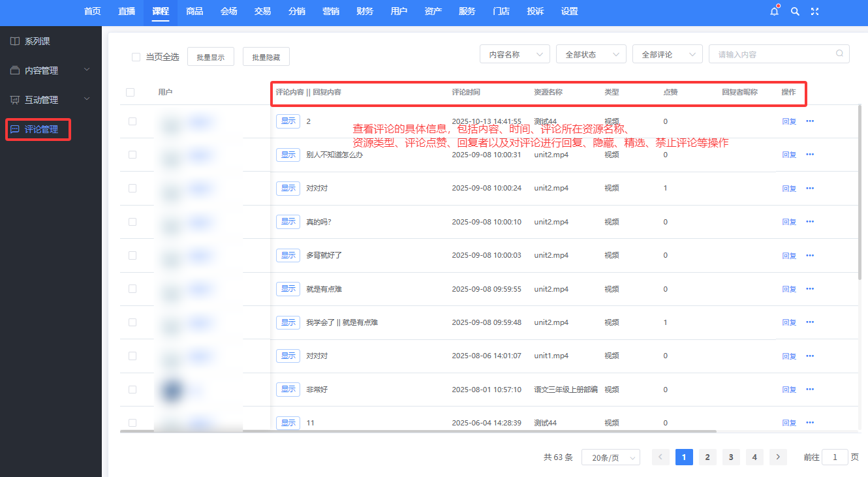Expand the 全部状态 filter dropdown
868x477 pixels.
(x=591, y=55)
